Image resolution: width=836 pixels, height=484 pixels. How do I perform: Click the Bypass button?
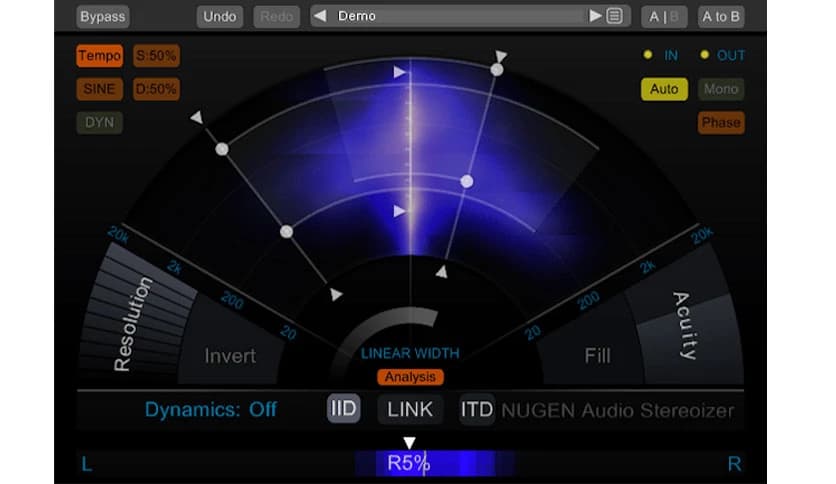pos(102,17)
